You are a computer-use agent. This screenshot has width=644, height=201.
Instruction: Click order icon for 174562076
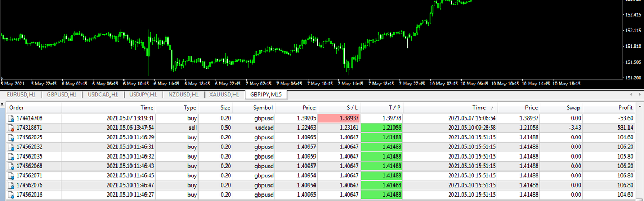(11, 185)
